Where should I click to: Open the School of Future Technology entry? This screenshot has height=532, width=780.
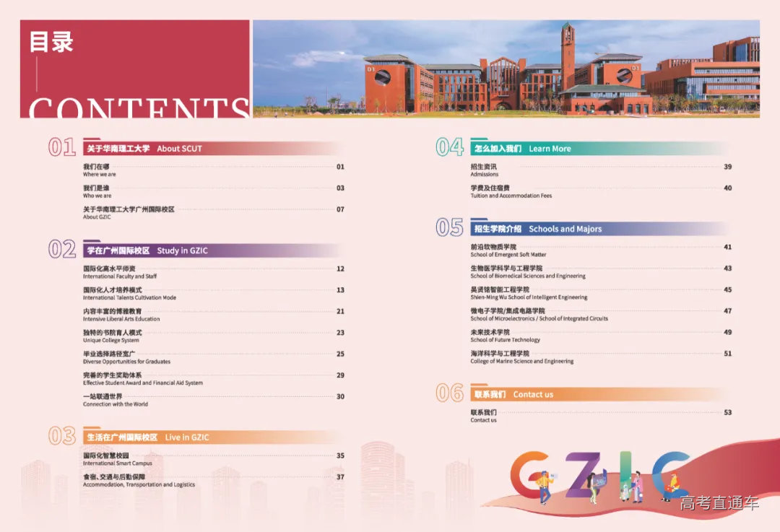pyautogui.click(x=505, y=336)
